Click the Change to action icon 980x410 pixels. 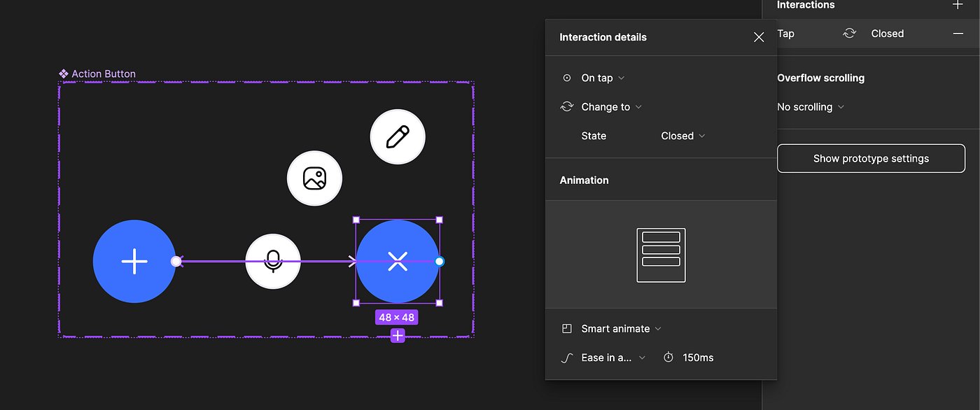(566, 106)
